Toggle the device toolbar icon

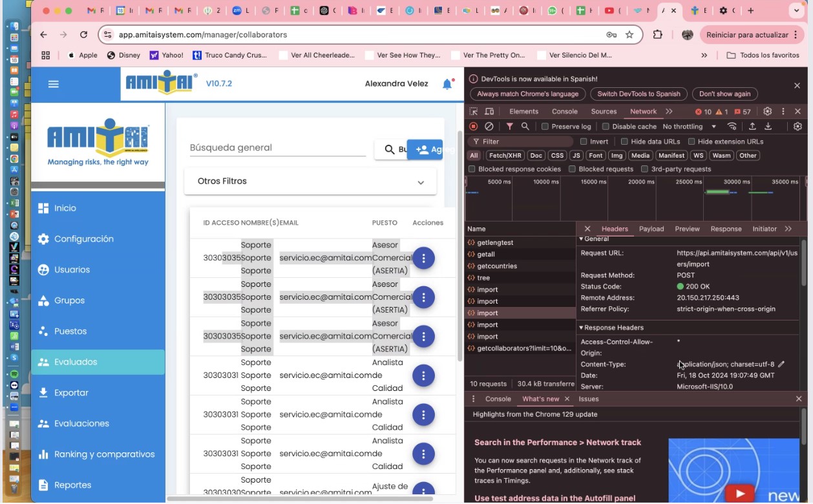pos(489,111)
